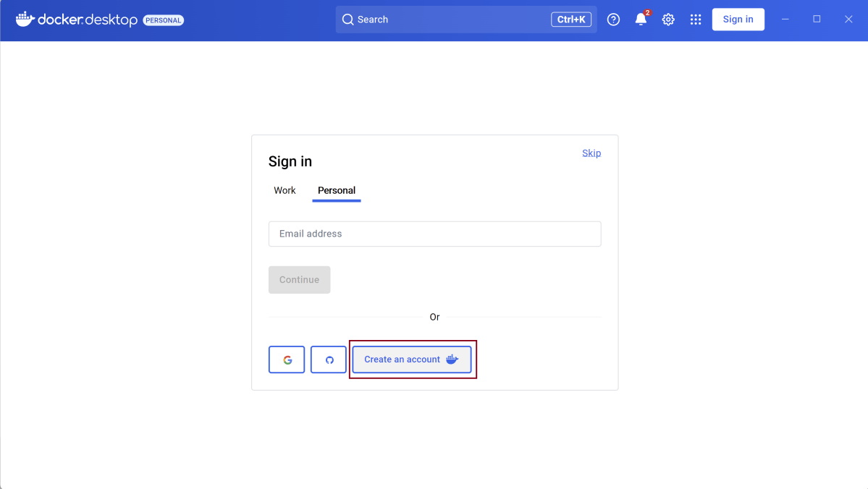
Task: Click the Create an account button
Action: [x=411, y=360]
